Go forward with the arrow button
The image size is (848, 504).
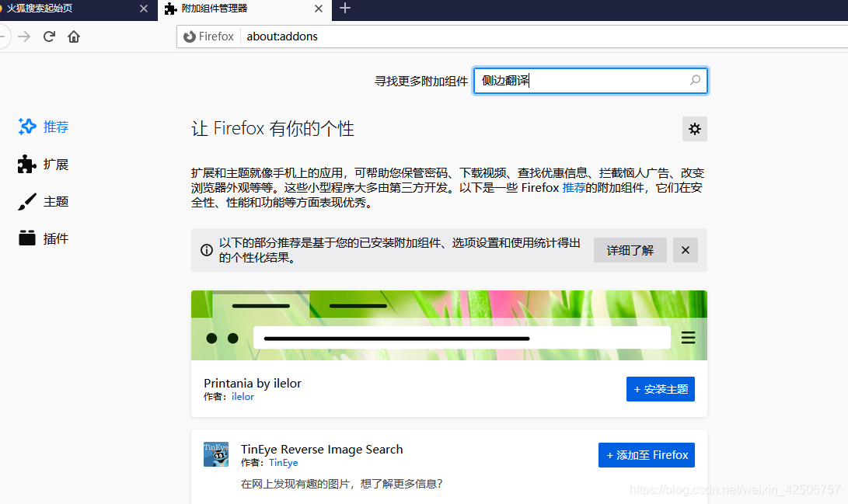pos(24,36)
